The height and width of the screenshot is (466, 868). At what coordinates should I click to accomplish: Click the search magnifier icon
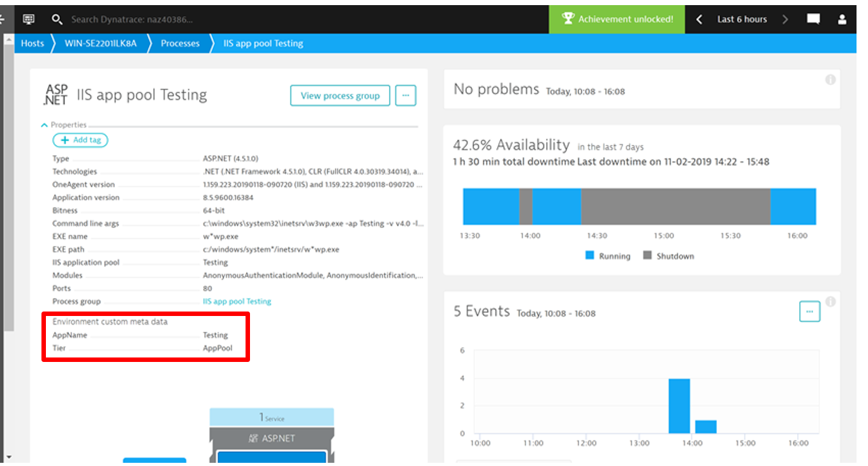[x=57, y=19]
